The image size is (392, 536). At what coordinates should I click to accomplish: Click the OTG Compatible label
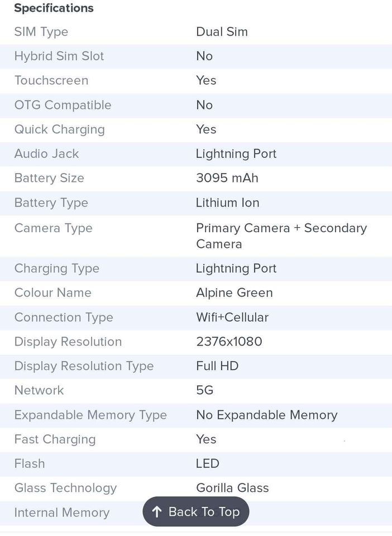click(x=63, y=105)
